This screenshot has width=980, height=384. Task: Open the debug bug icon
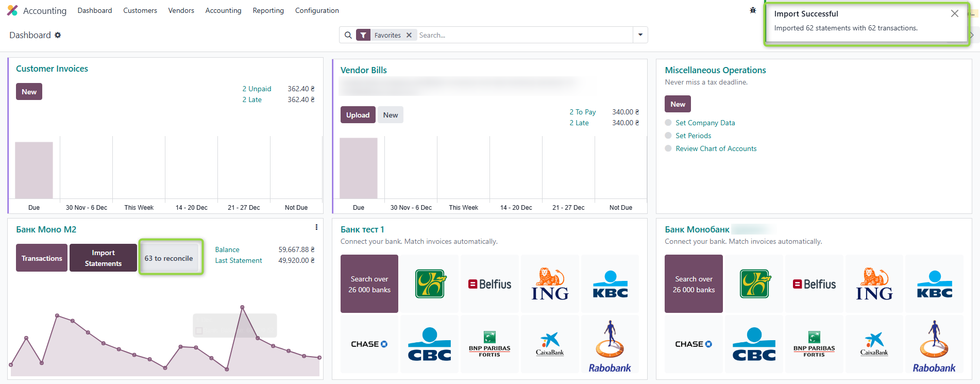753,10
